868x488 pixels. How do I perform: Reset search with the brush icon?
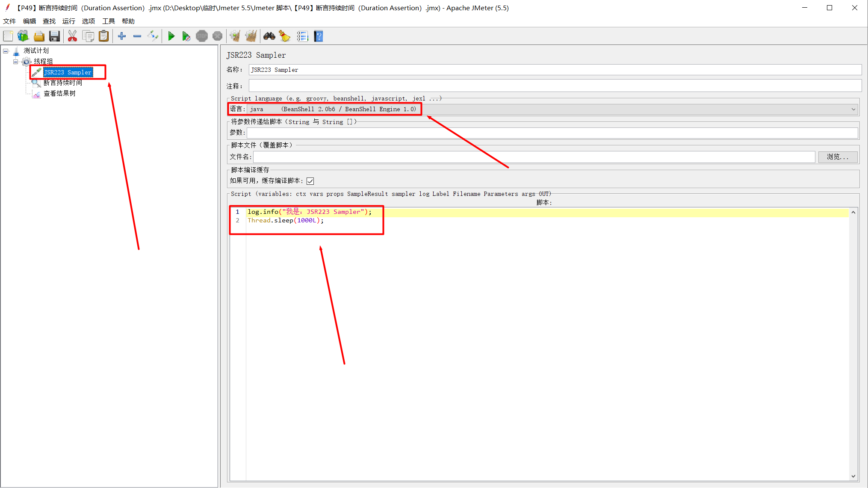[284, 36]
